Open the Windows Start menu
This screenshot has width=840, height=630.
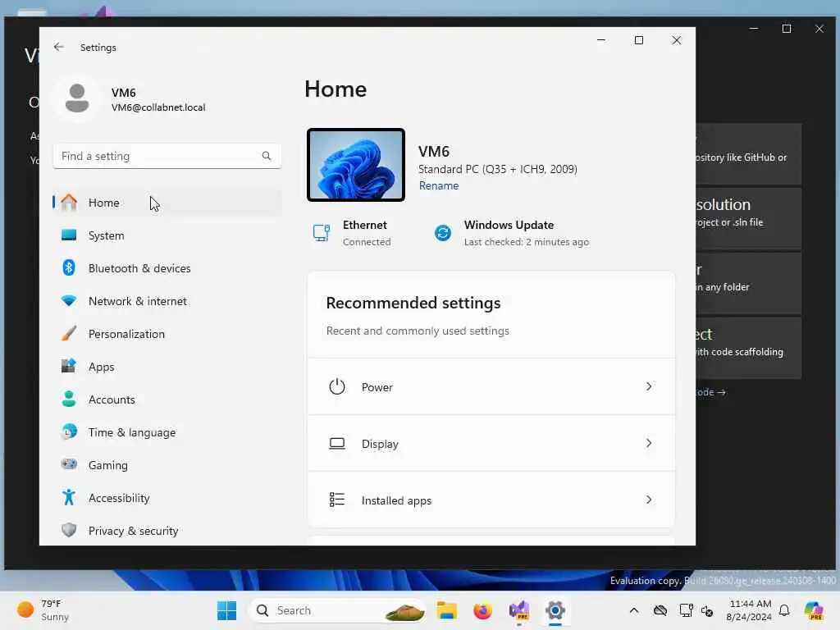click(x=226, y=610)
